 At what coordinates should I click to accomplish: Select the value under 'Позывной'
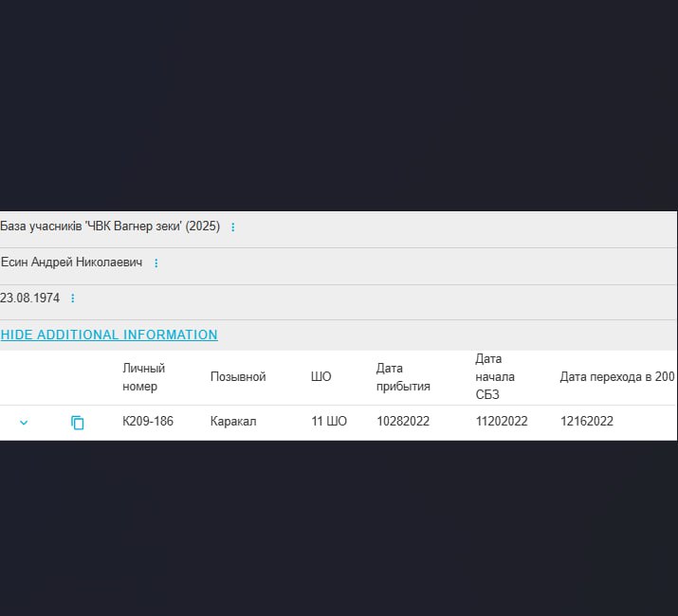tap(233, 422)
